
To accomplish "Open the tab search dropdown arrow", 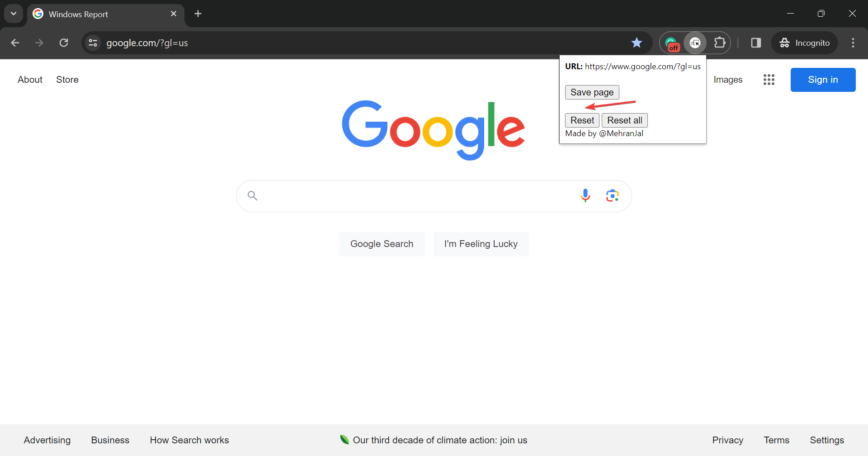I will tap(14, 14).
